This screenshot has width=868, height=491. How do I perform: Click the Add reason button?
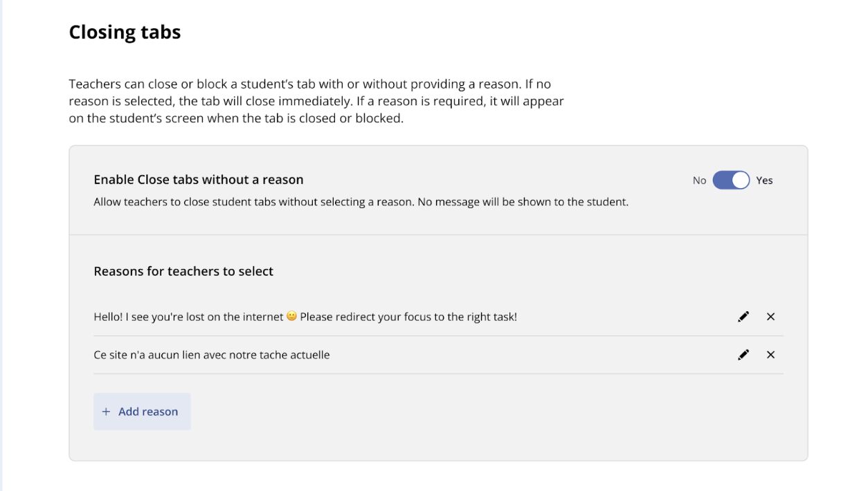[x=142, y=411]
